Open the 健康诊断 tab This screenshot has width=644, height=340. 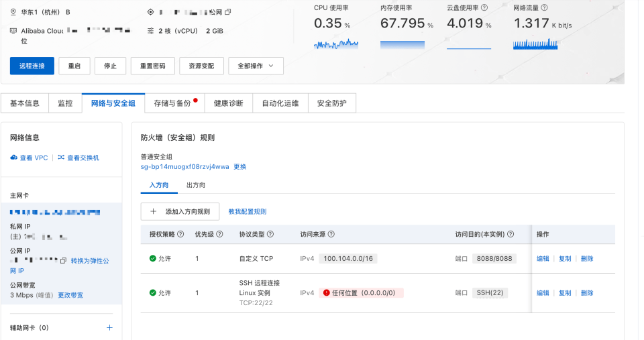point(228,103)
